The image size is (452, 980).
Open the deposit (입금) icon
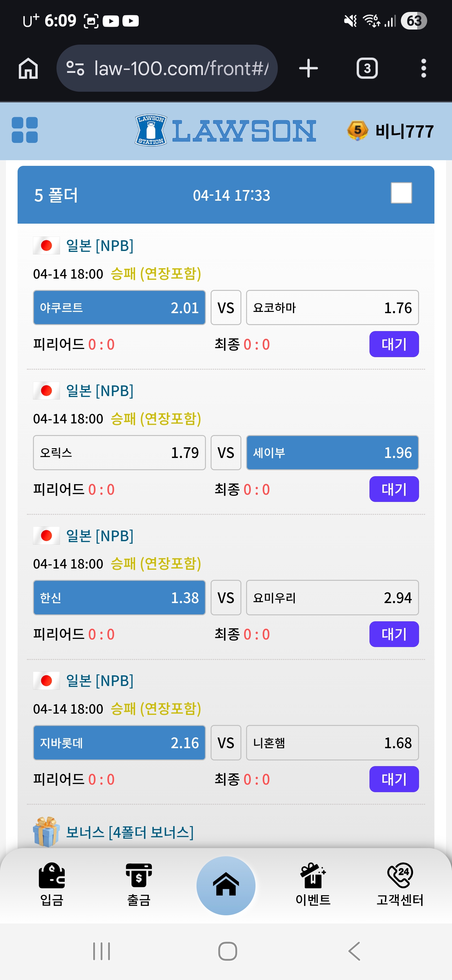tap(52, 884)
